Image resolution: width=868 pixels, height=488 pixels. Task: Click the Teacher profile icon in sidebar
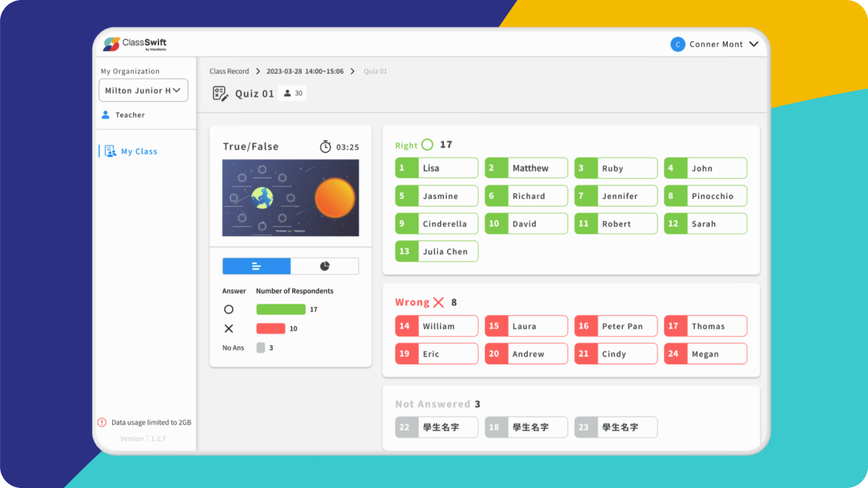pos(107,114)
